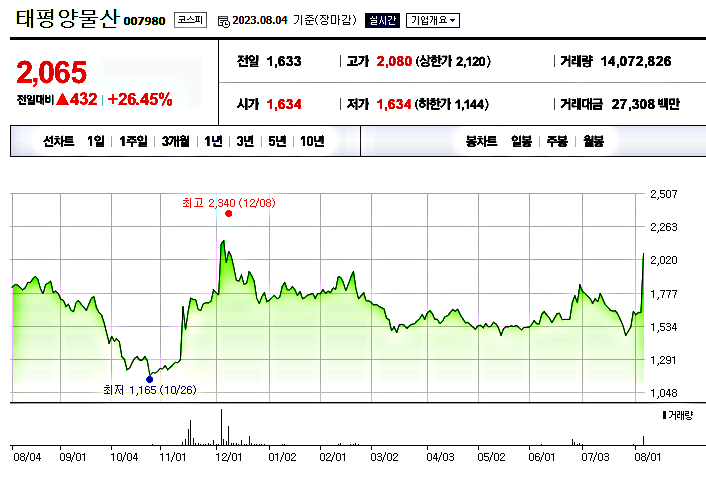Click the 코스피 market badge
This screenshot has height=480, width=706.
point(190,20)
